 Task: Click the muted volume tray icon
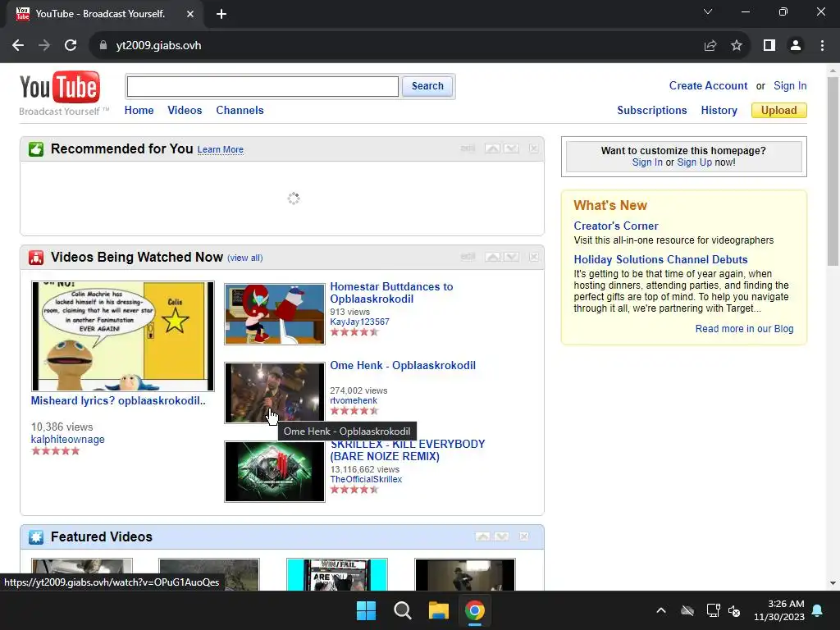734,610
